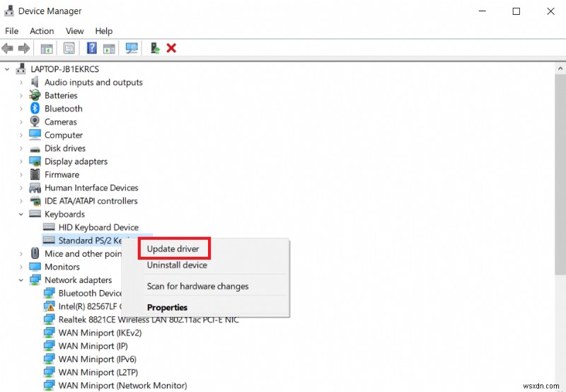Screen dimensions: 566x392
Task: Select WAN Miniport (IKEv2)
Action: tap(100, 333)
